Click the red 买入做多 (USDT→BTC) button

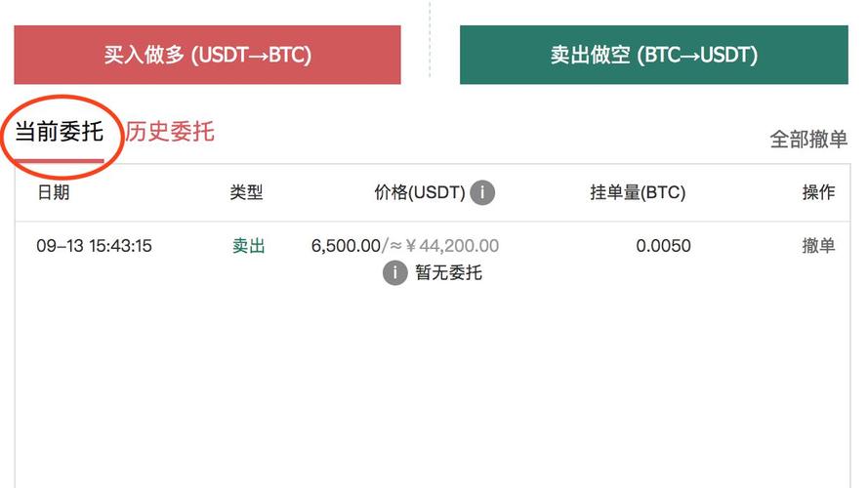[207, 55]
